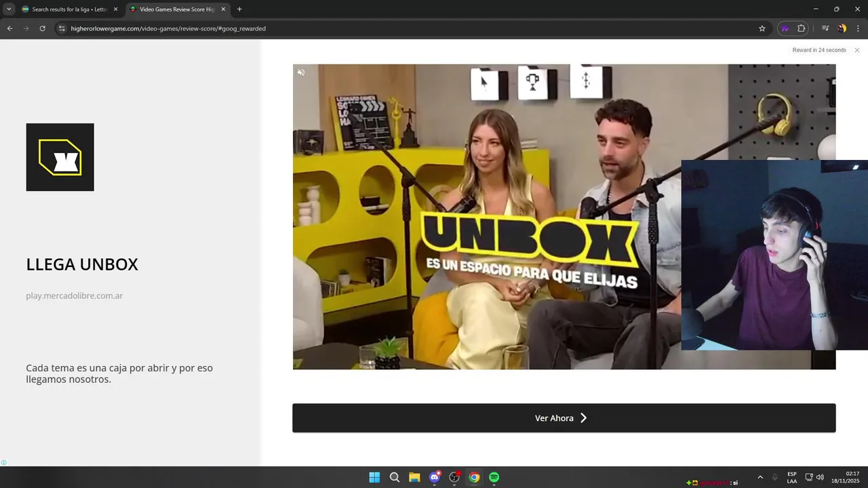The image size is (868, 488).
Task: Click the Unbox ad video
Action: pos(564,217)
